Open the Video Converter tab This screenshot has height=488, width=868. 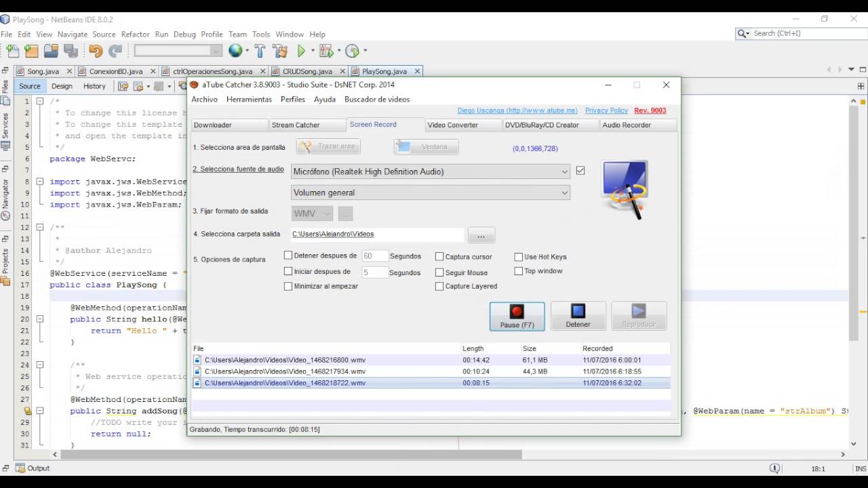pos(463,125)
